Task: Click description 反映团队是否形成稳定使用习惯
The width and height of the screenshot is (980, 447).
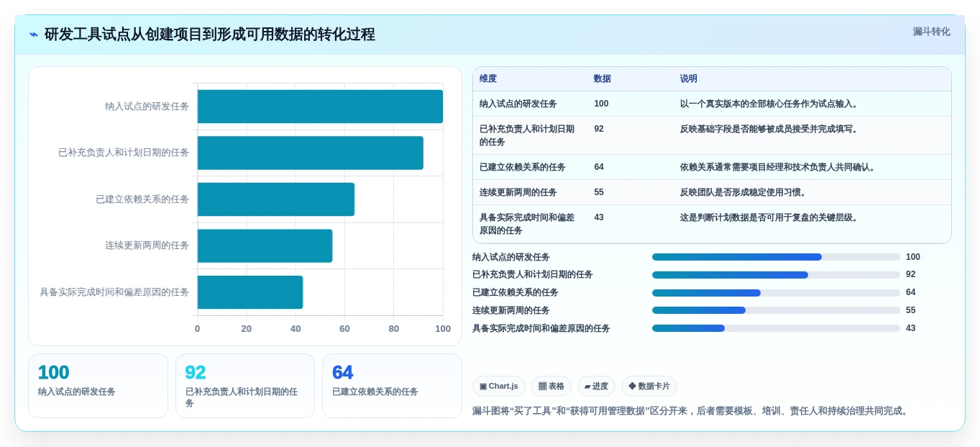Action: [743, 192]
